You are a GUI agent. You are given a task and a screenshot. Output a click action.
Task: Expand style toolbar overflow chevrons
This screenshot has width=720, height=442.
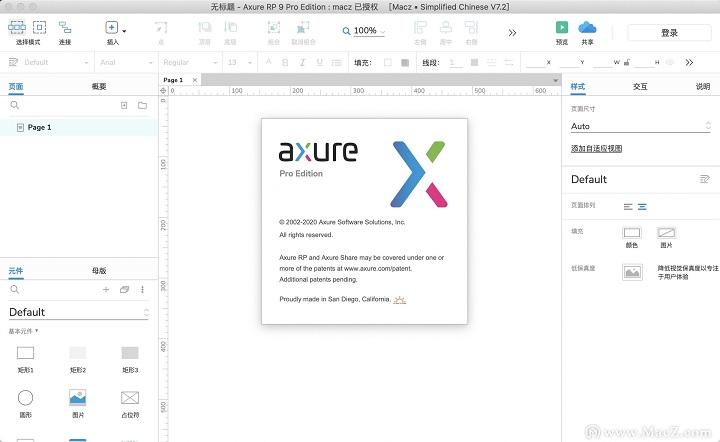(689, 62)
